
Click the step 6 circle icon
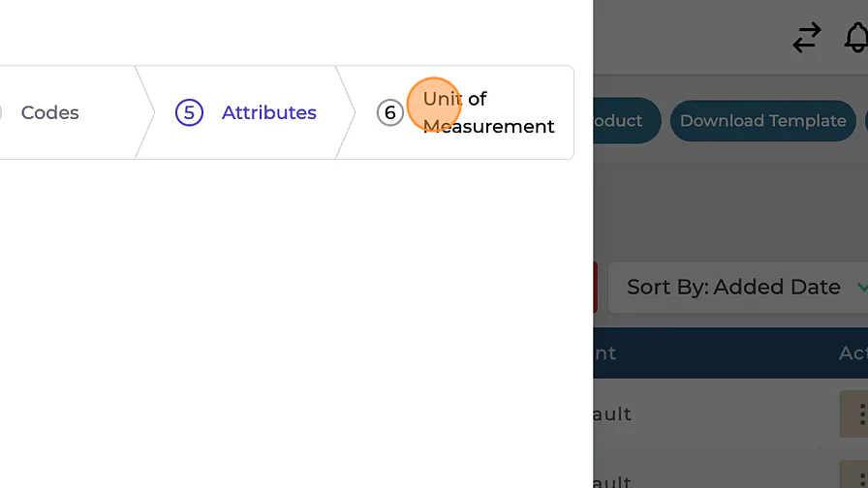coord(389,112)
